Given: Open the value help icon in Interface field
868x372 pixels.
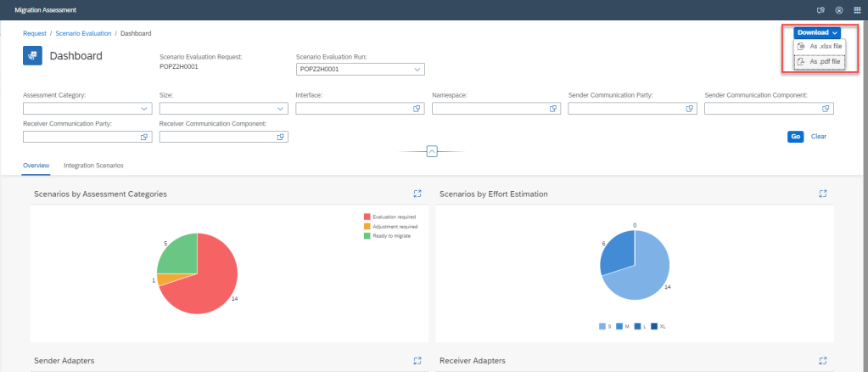Looking at the screenshot, I should tap(417, 109).
